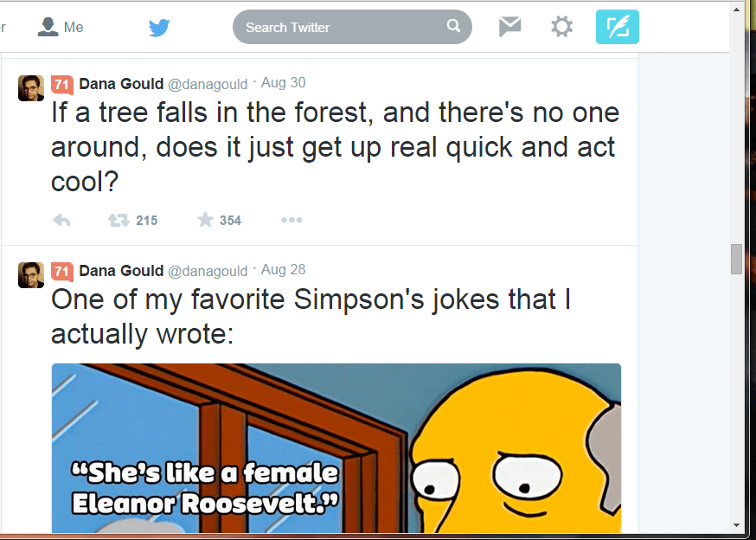
Task: Open the Simpsons Eleanor Roosevelt image
Action: [336, 447]
